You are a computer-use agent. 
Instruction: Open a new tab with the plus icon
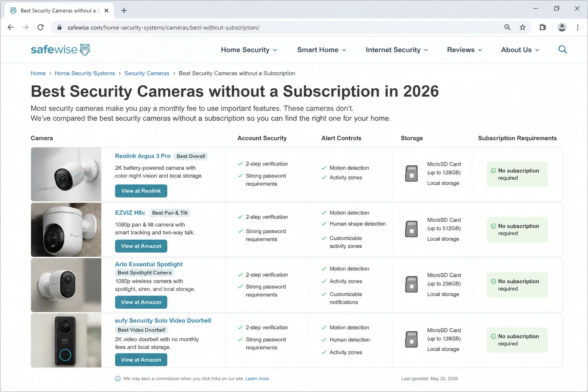click(124, 11)
